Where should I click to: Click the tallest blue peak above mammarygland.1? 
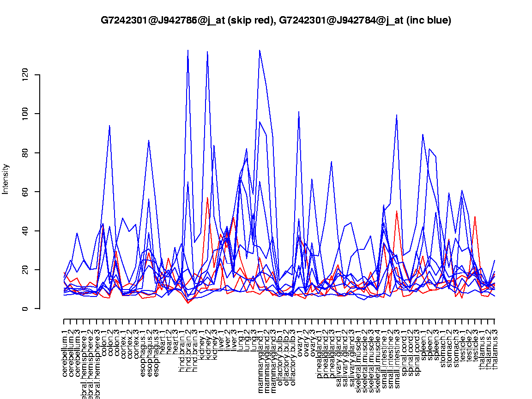260,50
